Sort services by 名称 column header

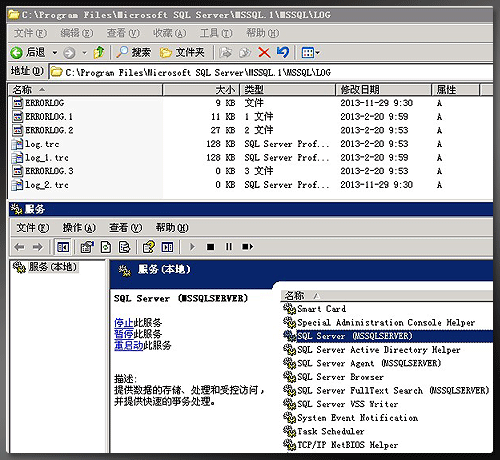coord(387,296)
